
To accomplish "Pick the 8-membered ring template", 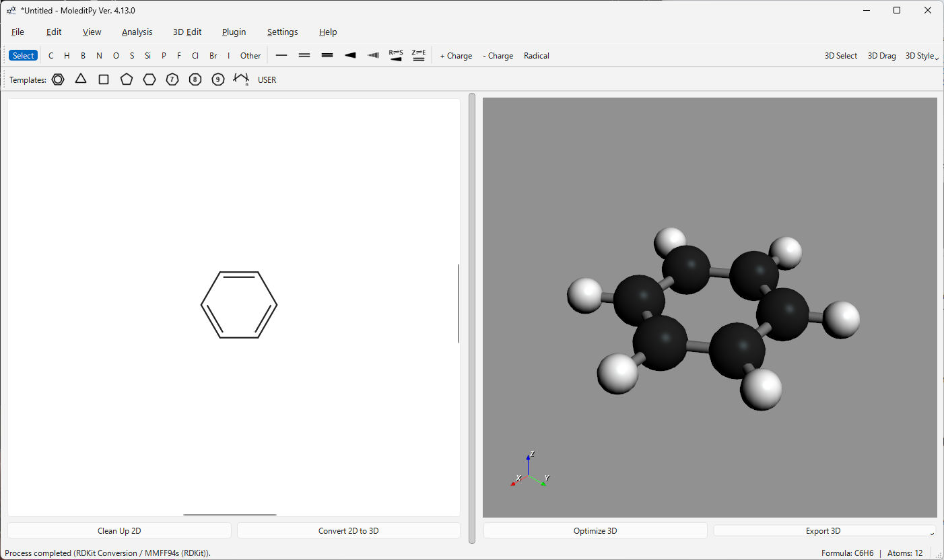I will (x=195, y=79).
